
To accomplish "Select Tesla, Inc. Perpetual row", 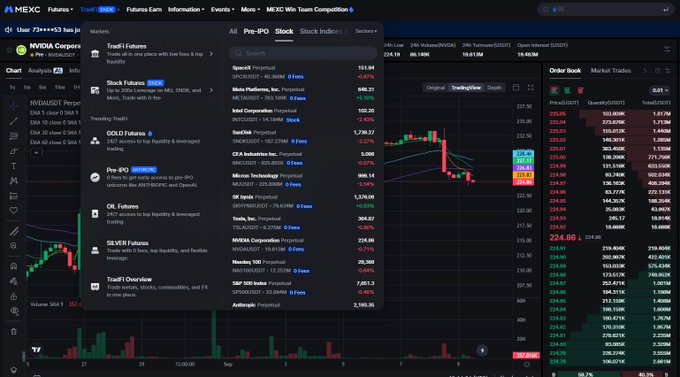I will tap(303, 223).
